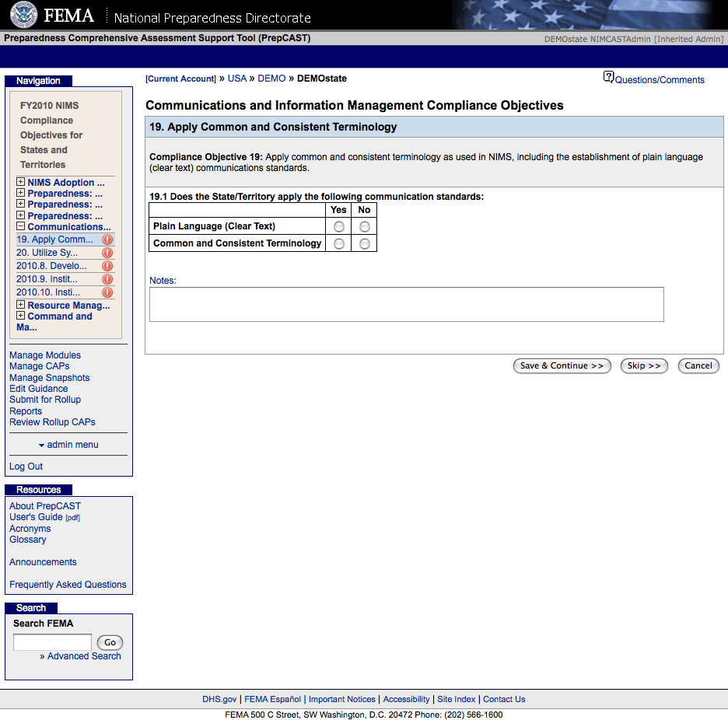Expand the first Preparedness tree node
This screenshot has width=728, height=720.
pyautogui.click(x=20, y=193)
